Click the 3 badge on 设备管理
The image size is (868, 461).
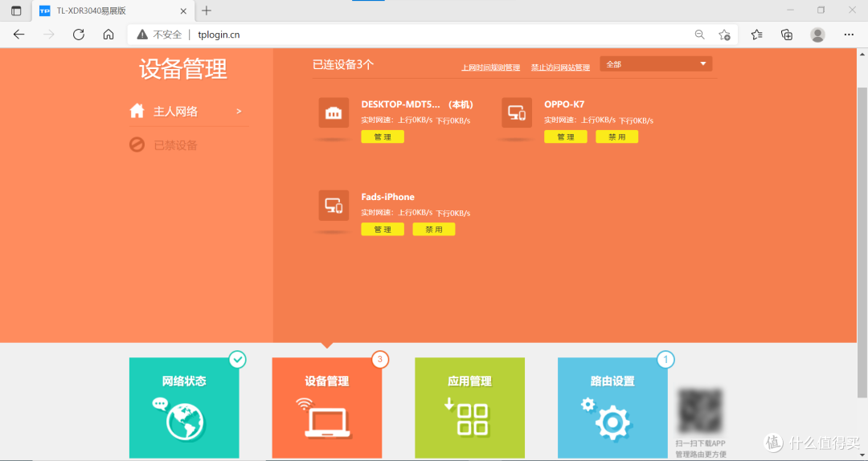tap(379, 360)
